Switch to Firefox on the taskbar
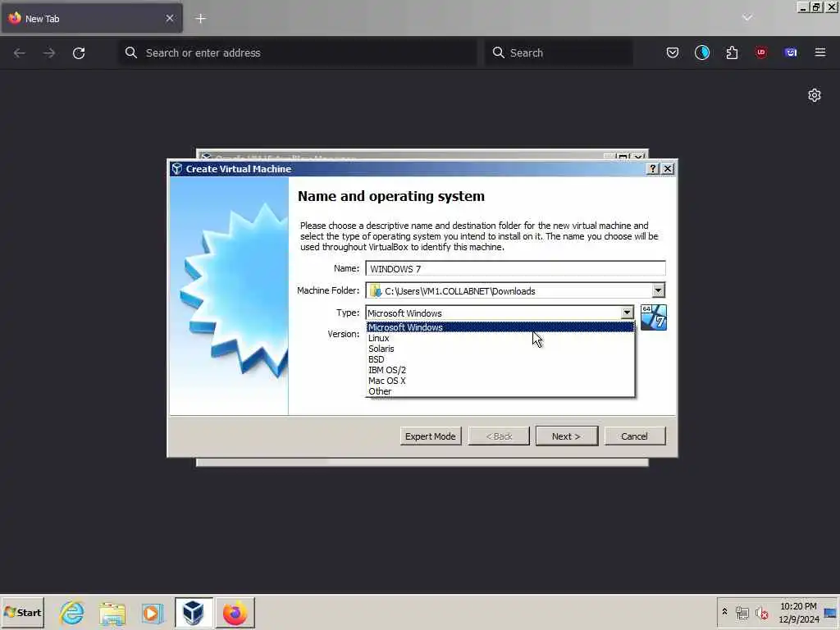840x630 pixels. 235,613
